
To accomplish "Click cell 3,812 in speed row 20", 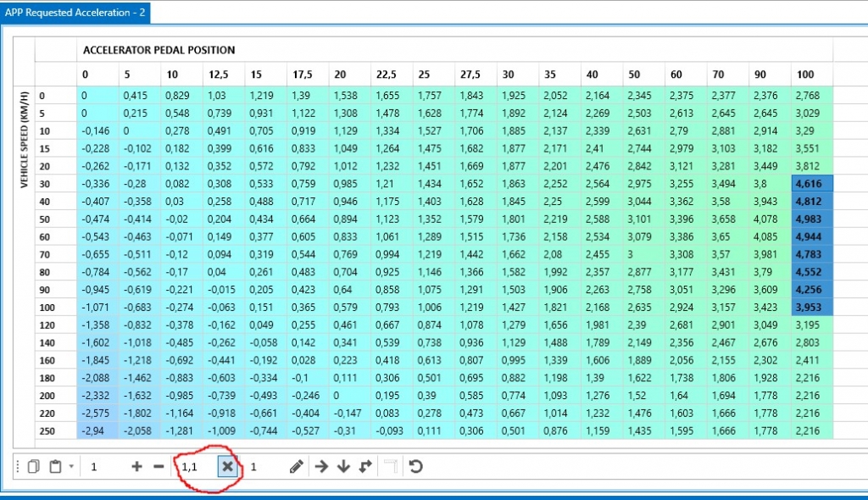I will (x=811, y=166).
